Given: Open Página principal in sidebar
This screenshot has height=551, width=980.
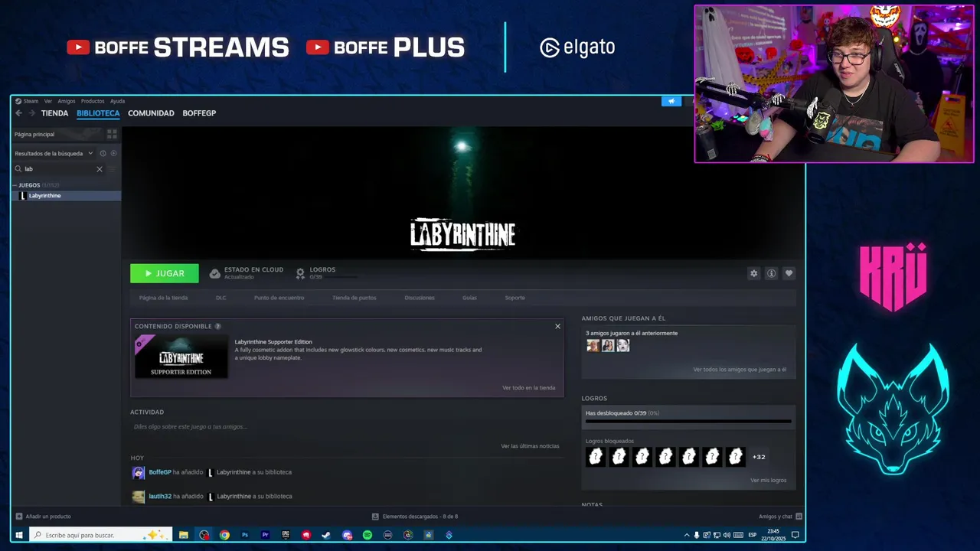Looking at the screenshot, I should pyautogui.click(x=57, y=134).
